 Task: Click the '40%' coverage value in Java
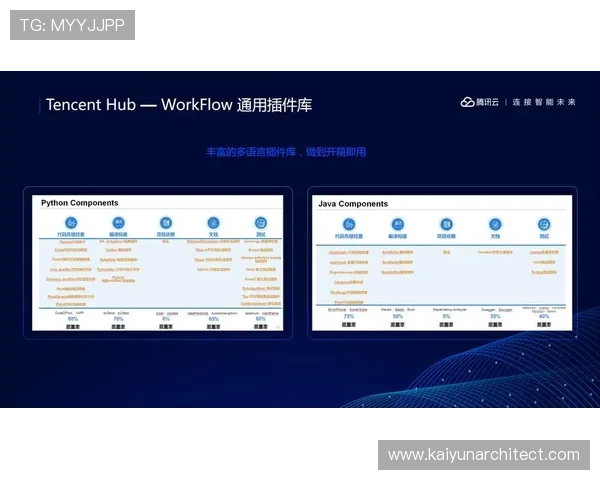coord(544,316)
